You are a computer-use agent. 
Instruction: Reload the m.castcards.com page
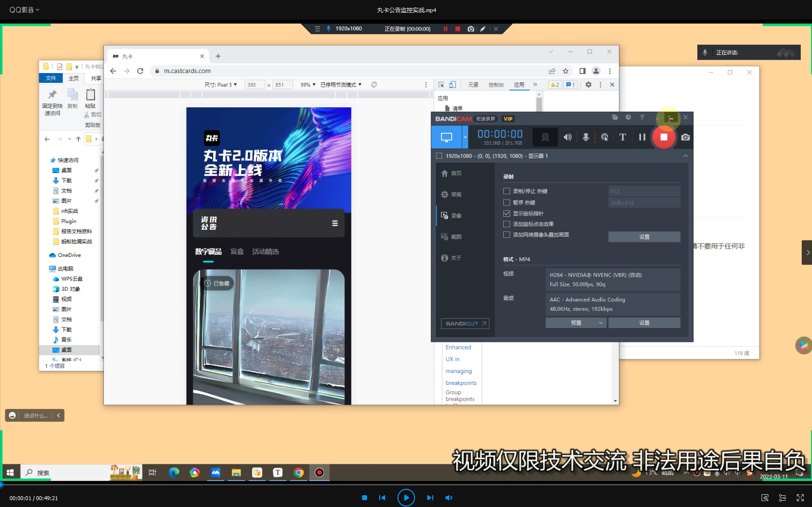140,71
